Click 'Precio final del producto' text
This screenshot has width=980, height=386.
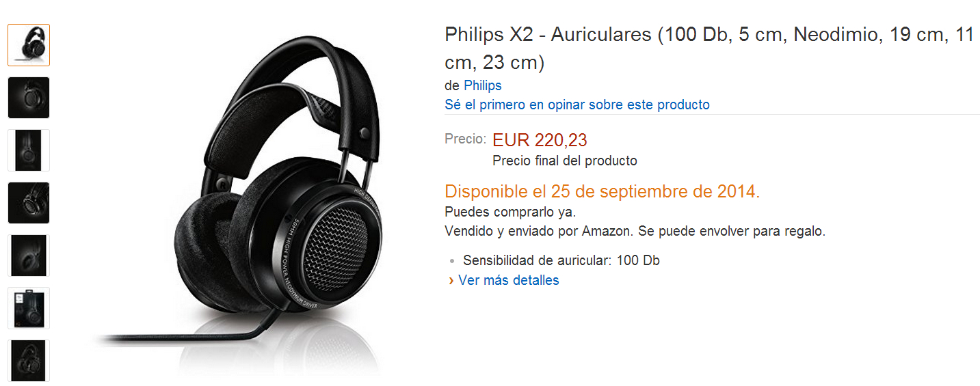click(565, 161)
